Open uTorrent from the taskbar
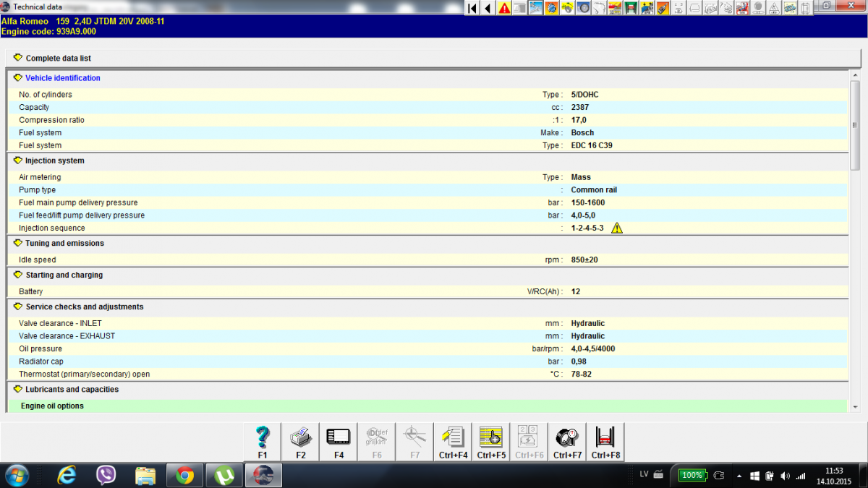This screenshot has width=868, height=488. (x=224, y=475)
